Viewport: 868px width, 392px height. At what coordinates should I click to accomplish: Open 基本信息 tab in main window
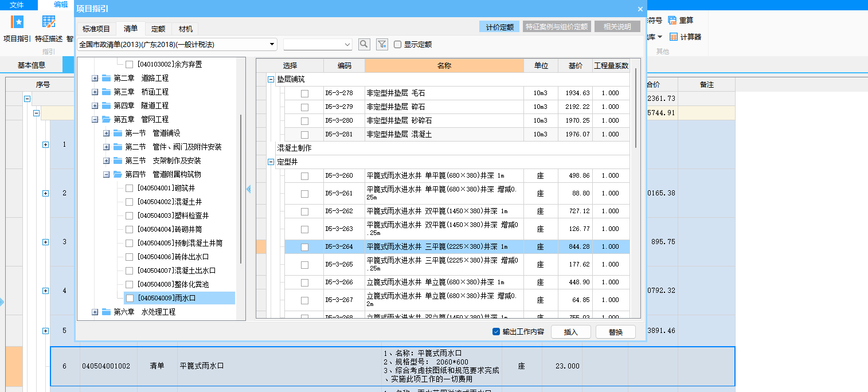(32, 65)
